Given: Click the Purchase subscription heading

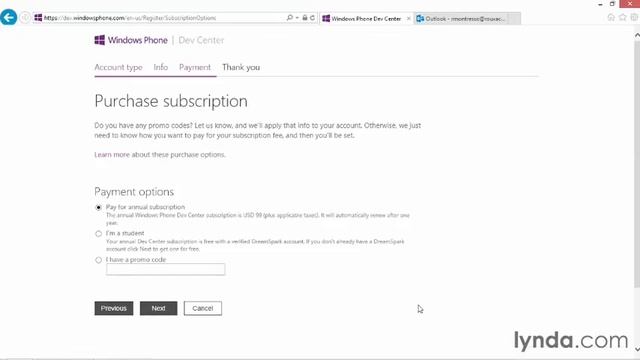Looking at the screenshot, I should coord(171,101).
